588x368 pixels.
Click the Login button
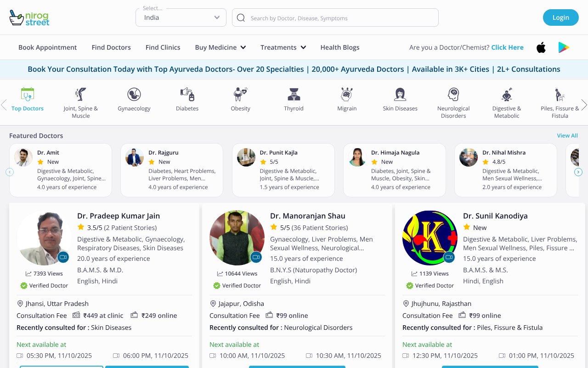point(561,17)
